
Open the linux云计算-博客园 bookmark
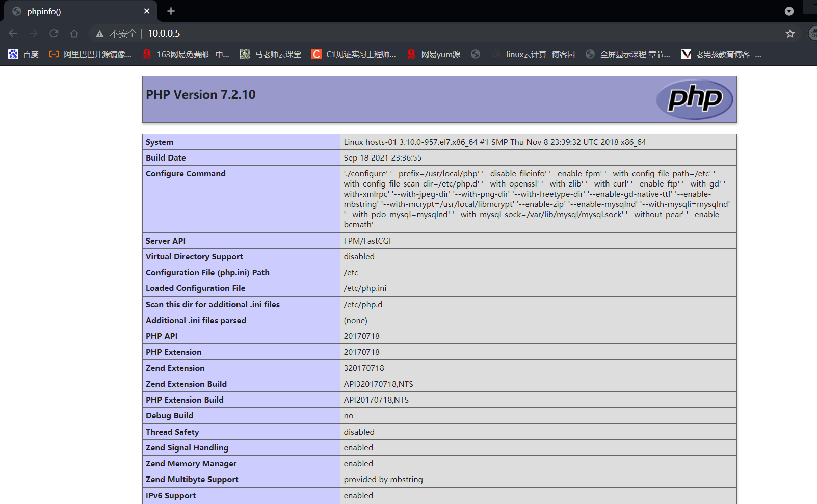(533, 54)
